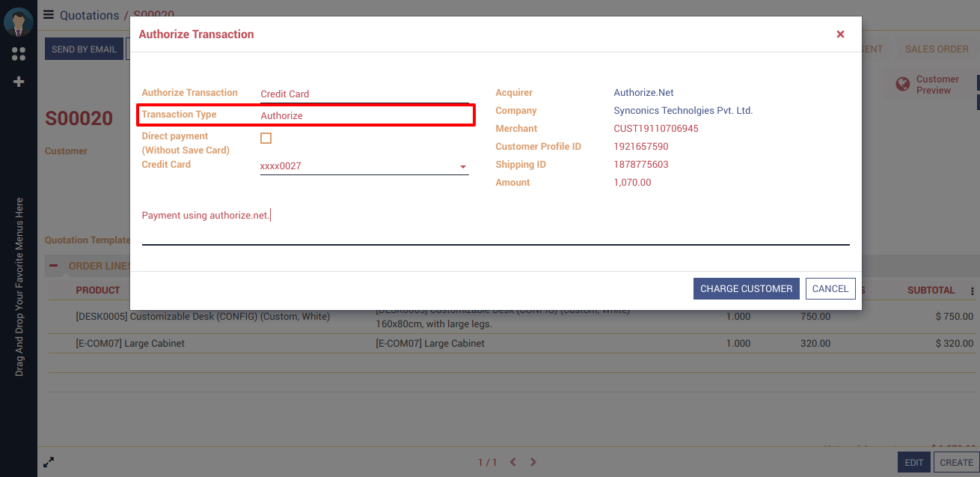Click the expand fullscreen arrows icon
This screenshot has width=980, height=477.
[49, 462]
